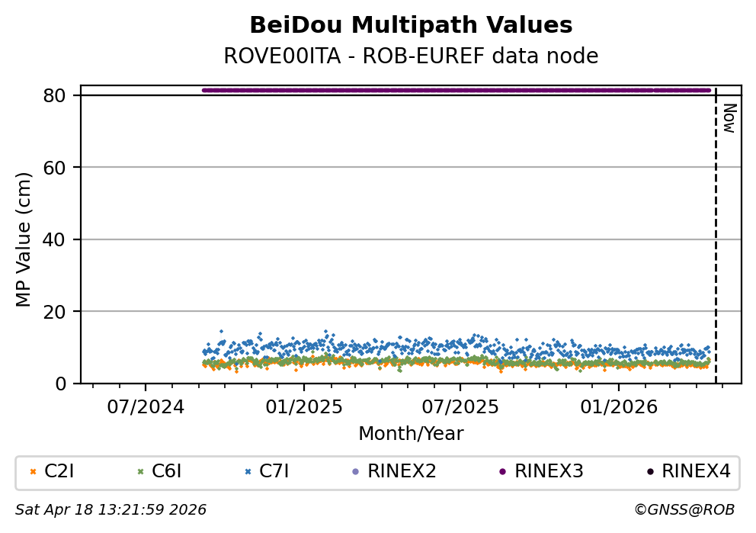Click the green C6I legend marker
Screen dimensions: 756x533
coord(140,472)
